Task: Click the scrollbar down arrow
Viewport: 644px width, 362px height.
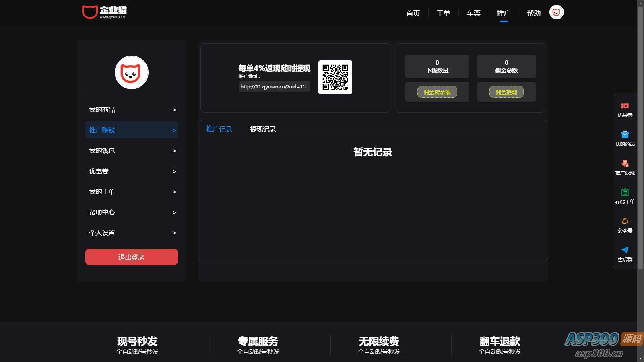Action: [640, 358]
